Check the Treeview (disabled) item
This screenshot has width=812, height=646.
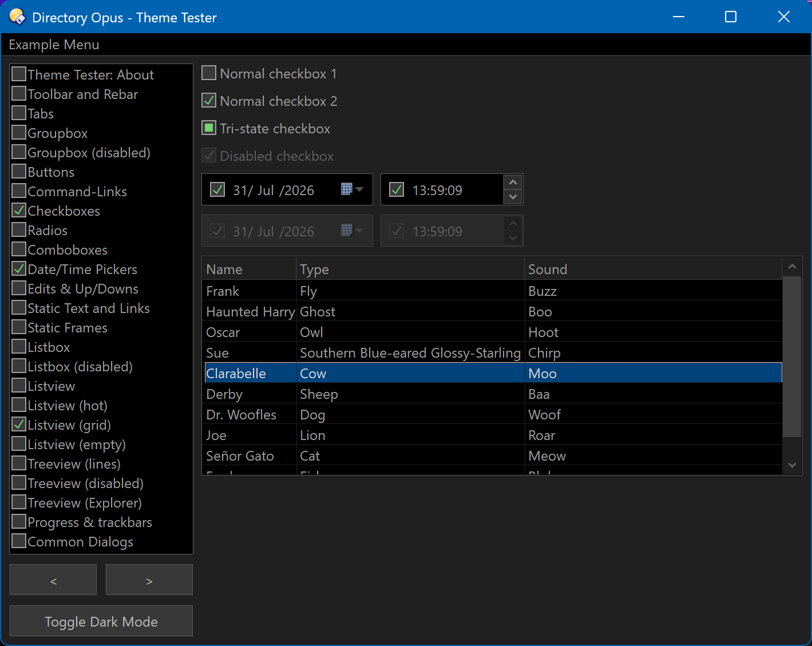pos(19,483)
